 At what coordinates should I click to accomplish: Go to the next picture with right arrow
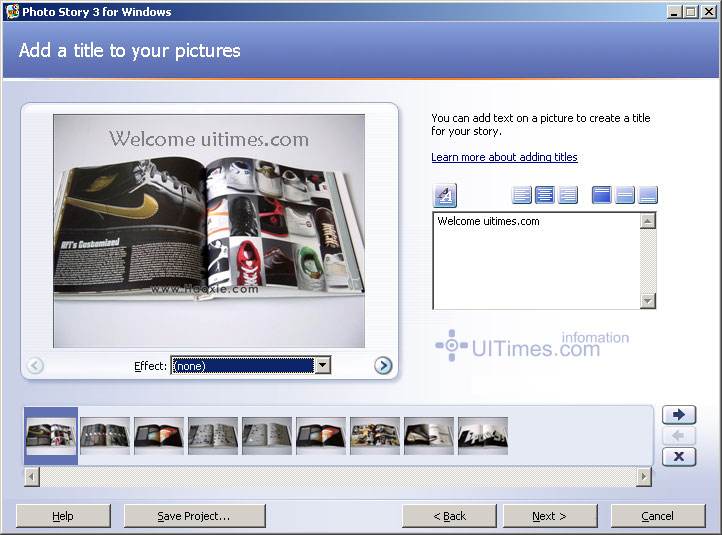[383, 366]
